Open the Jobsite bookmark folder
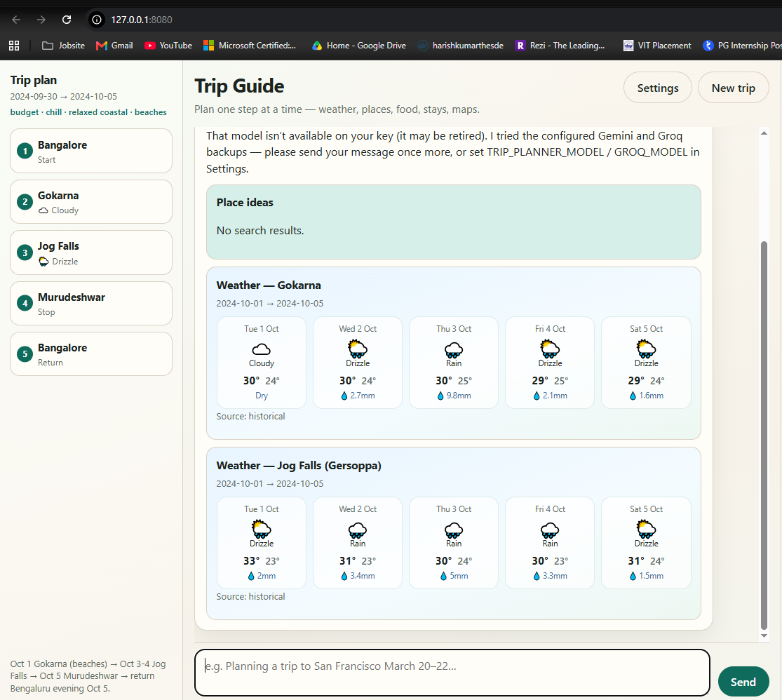The height and width of the screenshot is (700, 782). (x=63, y=46)
